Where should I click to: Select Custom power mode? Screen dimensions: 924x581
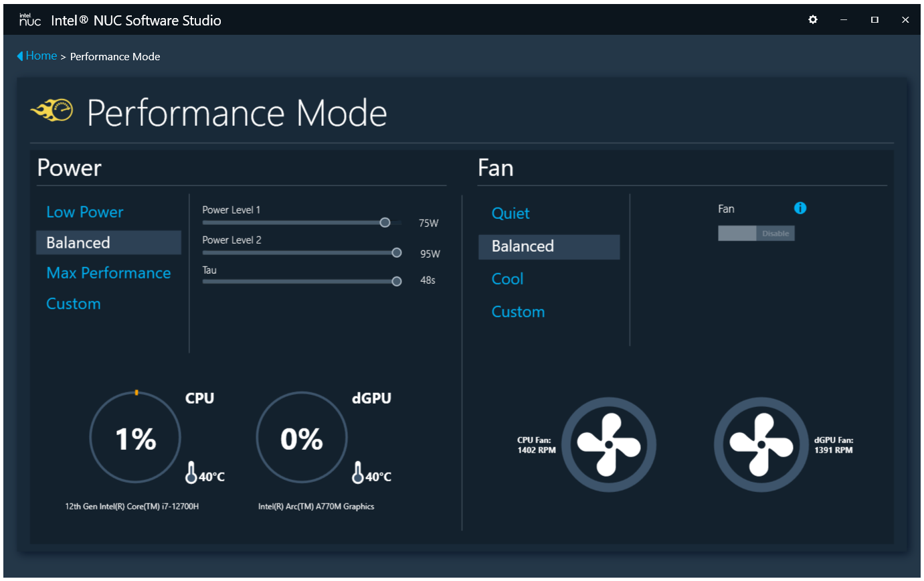[74, 304]
